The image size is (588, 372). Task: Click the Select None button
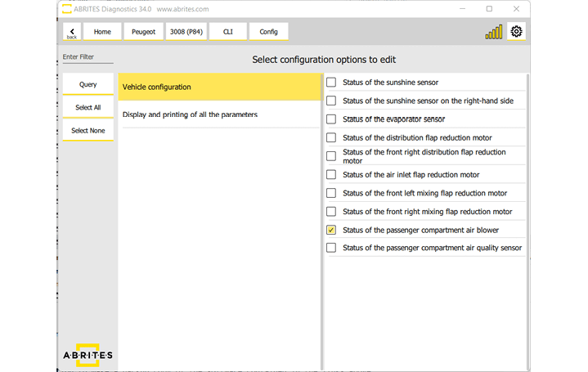pyautogui.click(x=88, y=131)
